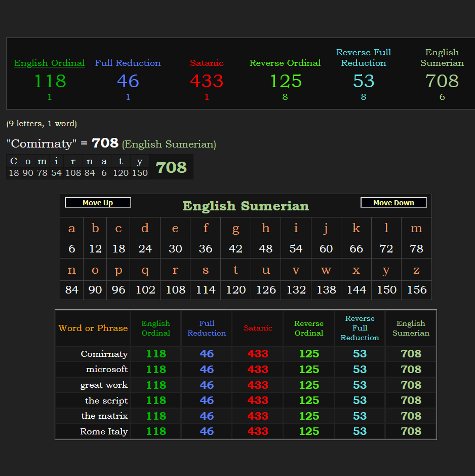Select the Full Reduction cipher heading
The image size is (475, 476).
coord(128,63)
